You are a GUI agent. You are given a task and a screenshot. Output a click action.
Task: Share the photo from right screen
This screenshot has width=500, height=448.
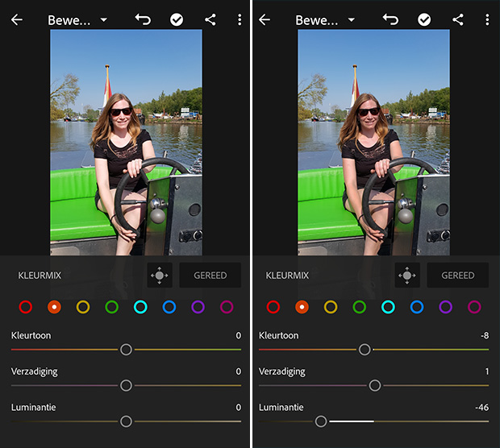pos(458,20)
